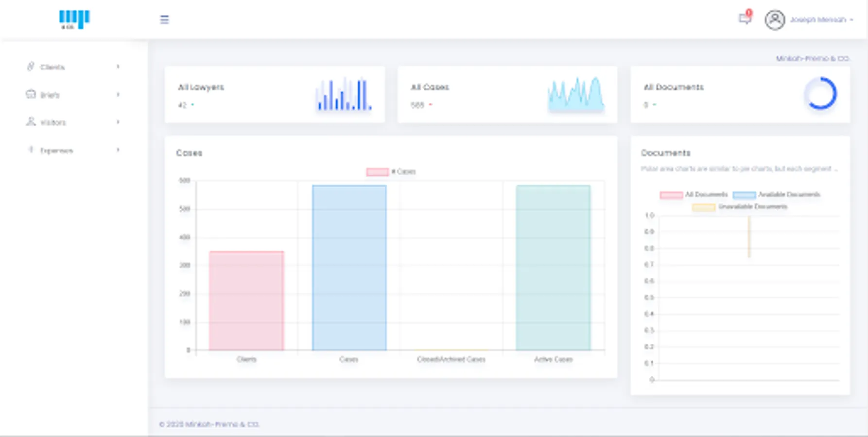Image resolution: width=868 pixels, height=437 pixels.
Task: Click the footer Minkah-Premo & CO. copyright text
Action: coord(209,424)
